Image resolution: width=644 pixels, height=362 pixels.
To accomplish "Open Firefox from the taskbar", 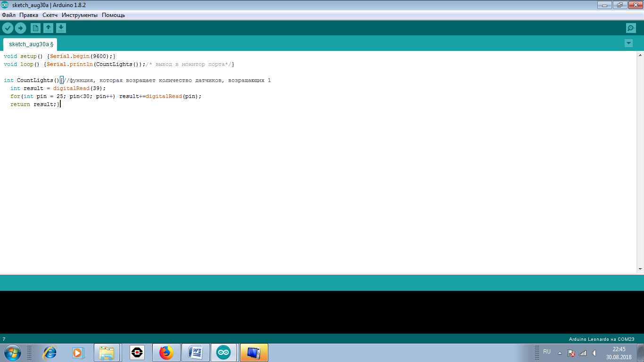I will 166,353.
